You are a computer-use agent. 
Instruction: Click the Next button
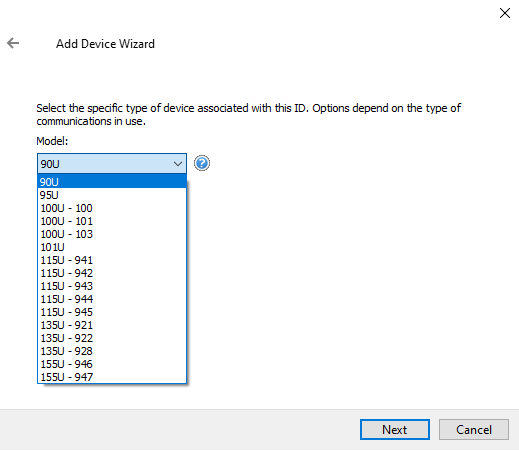point(395,429)
